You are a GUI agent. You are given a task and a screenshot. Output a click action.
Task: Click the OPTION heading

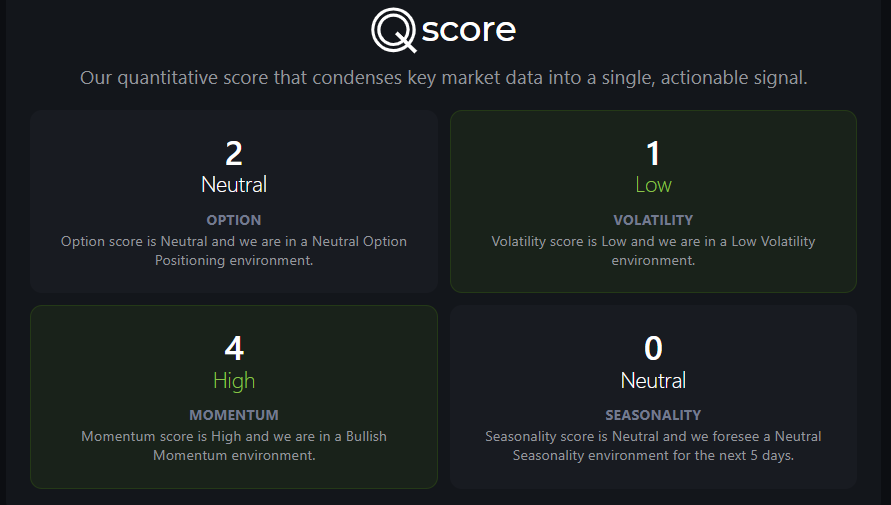click(234, 220)
